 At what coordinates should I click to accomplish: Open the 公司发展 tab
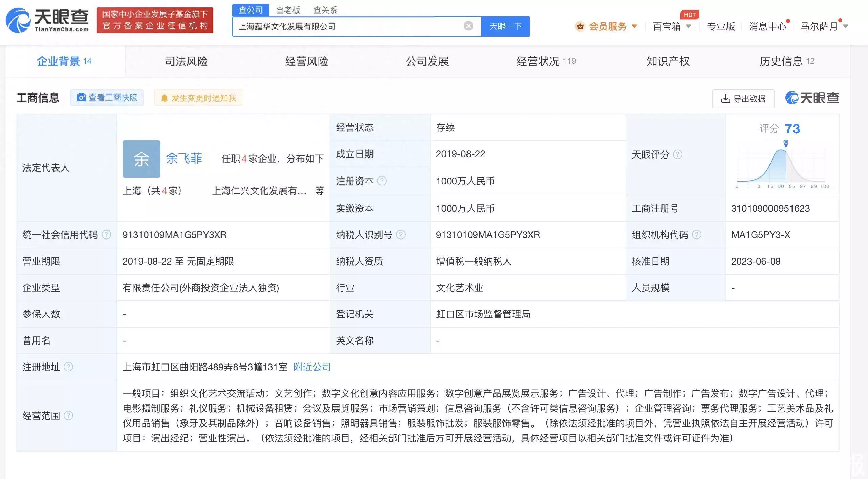pos(427,61)
